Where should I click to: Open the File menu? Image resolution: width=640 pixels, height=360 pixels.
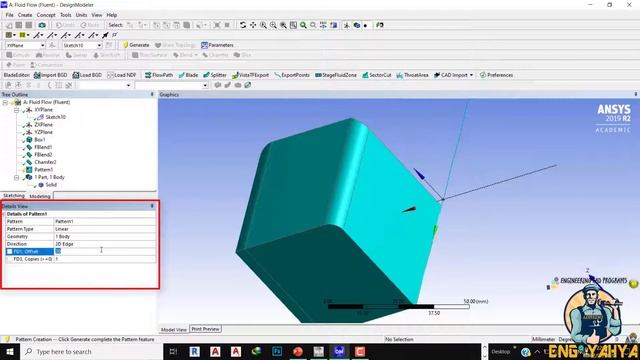click(x=9, y=15)
